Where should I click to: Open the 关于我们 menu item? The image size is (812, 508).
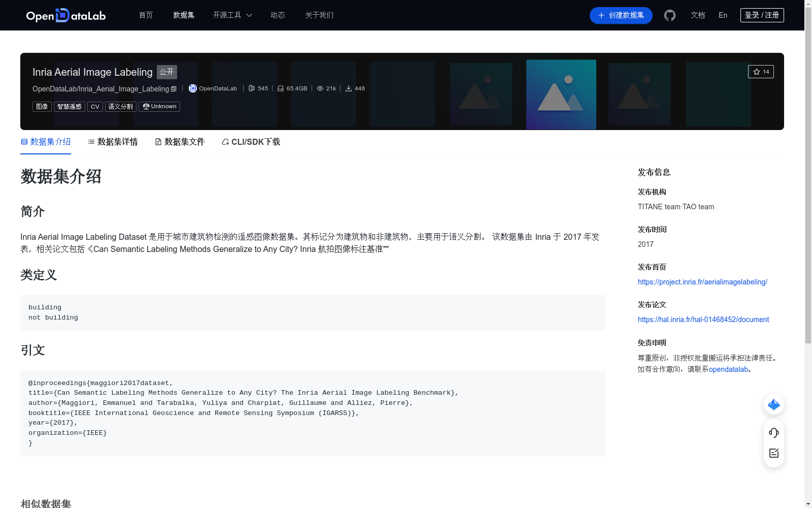click(319, 15)
